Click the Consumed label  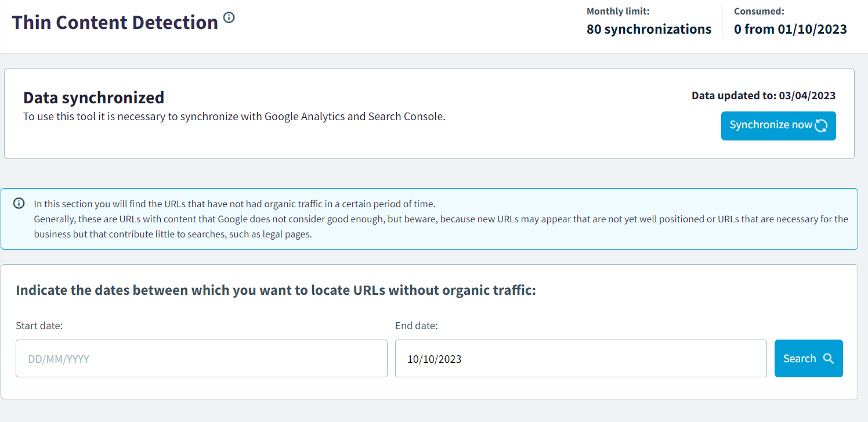tap(759, 11)
